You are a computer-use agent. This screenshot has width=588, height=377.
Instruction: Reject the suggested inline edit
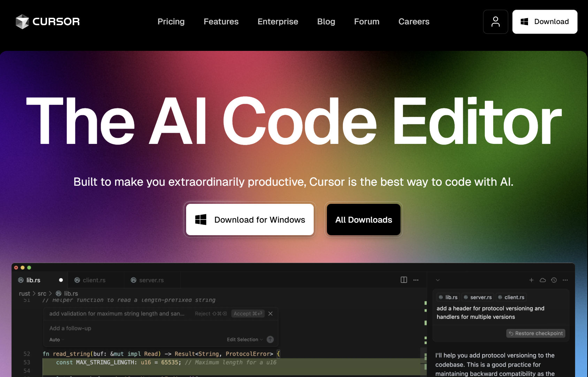click(211, 314)
